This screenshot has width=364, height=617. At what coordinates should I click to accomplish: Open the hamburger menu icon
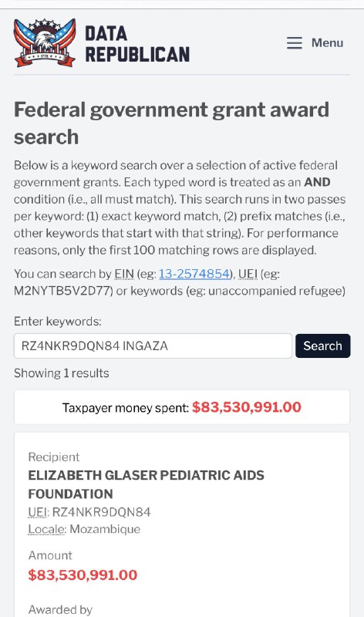pyautogui.click(x=295, y=42)
